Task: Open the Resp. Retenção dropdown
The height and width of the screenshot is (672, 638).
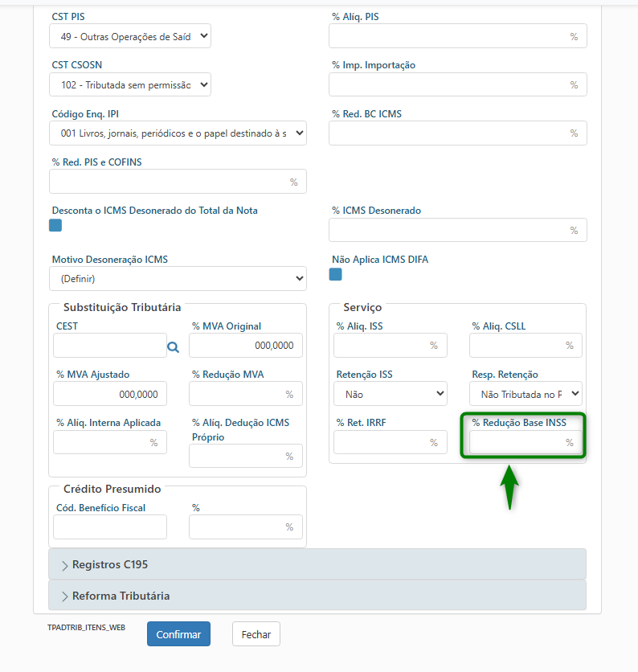Action: click(526, 394)
